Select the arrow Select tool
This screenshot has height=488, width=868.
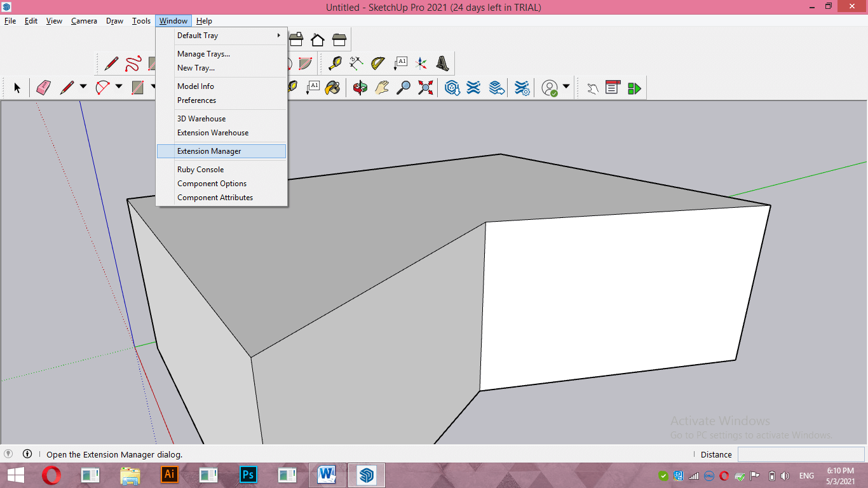click(x=17, y=88)
